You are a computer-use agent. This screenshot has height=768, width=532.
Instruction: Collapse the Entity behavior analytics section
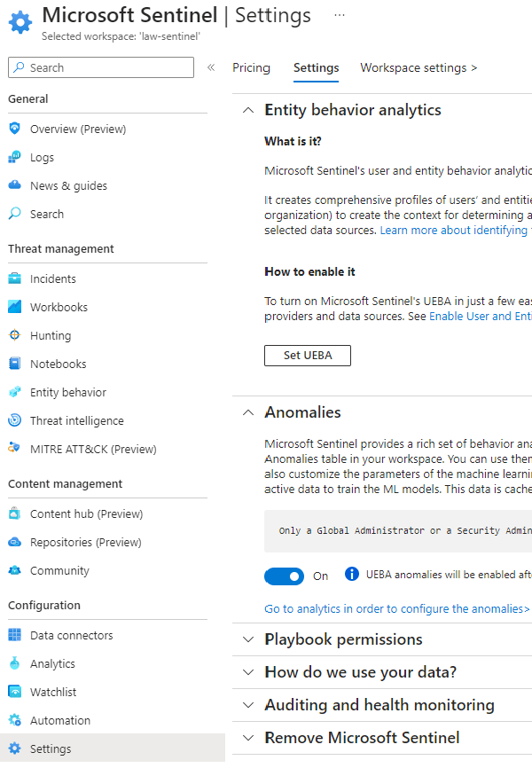(247, 111)
